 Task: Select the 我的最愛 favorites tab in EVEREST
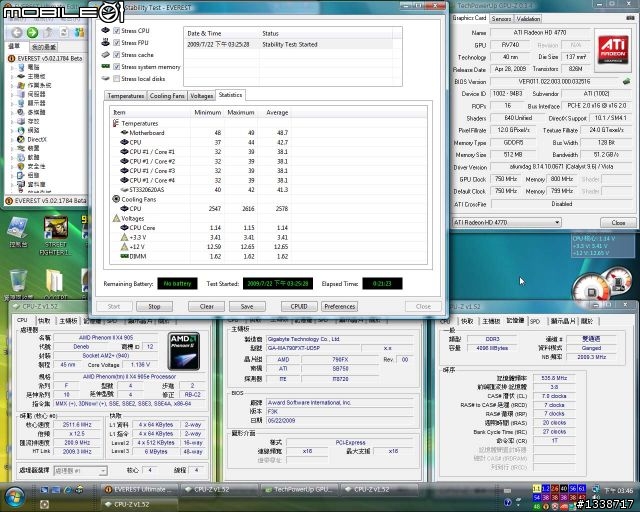coord(44,47)
